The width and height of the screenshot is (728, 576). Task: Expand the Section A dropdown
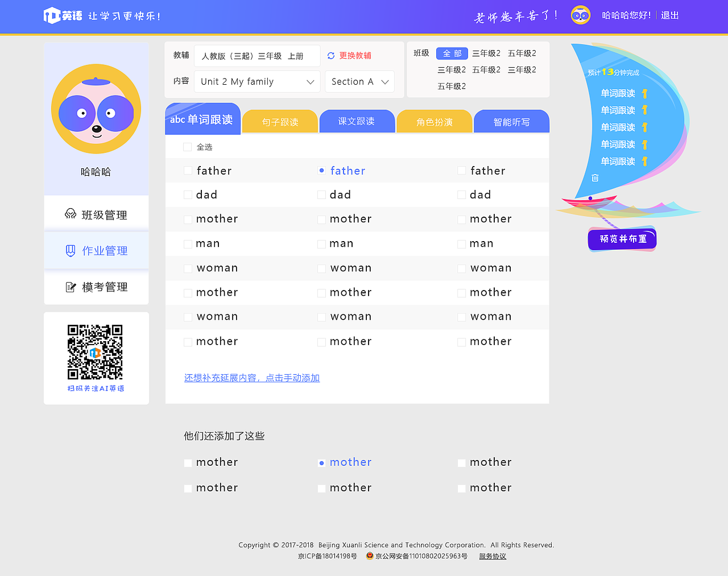coord(359,81)
